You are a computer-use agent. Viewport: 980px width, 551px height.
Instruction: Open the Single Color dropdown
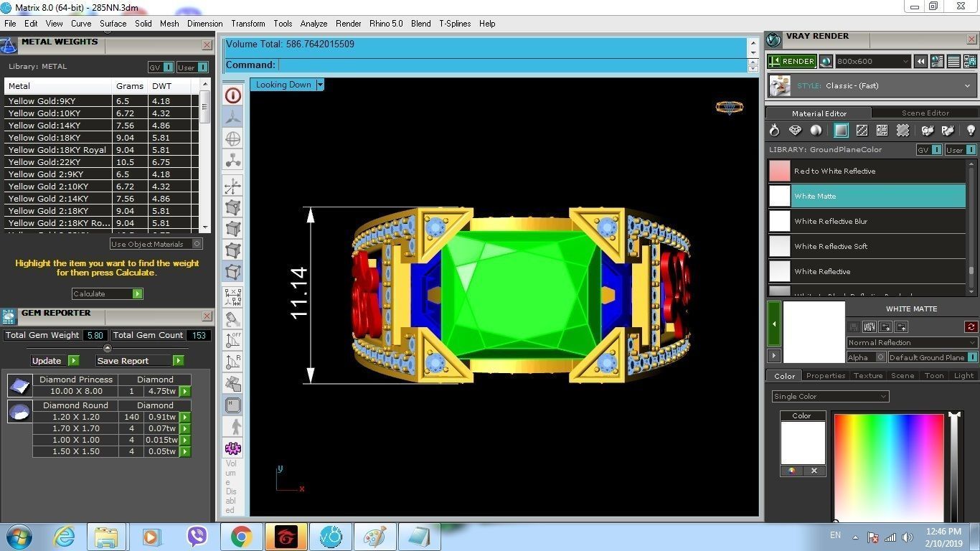(x=830, y=396)
